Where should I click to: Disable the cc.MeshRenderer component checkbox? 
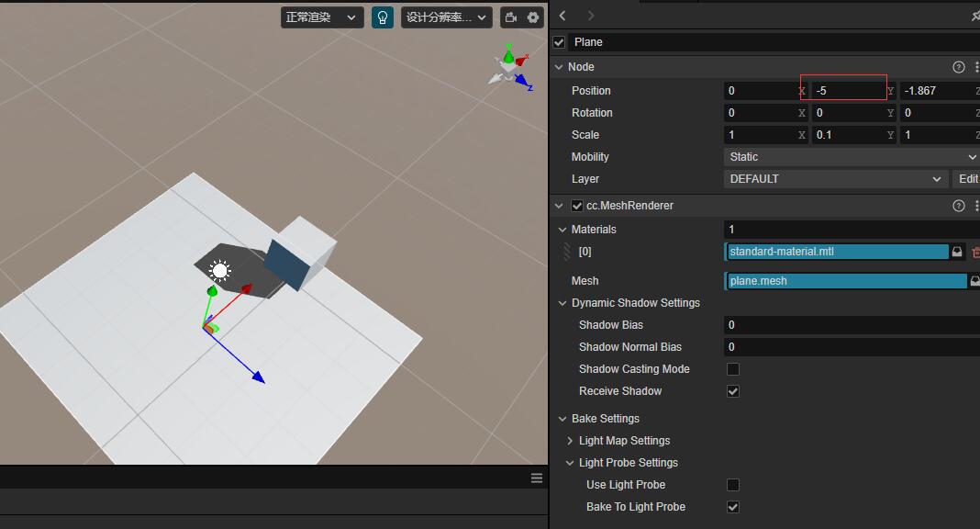pyautogui.click(x=577, y=206)
